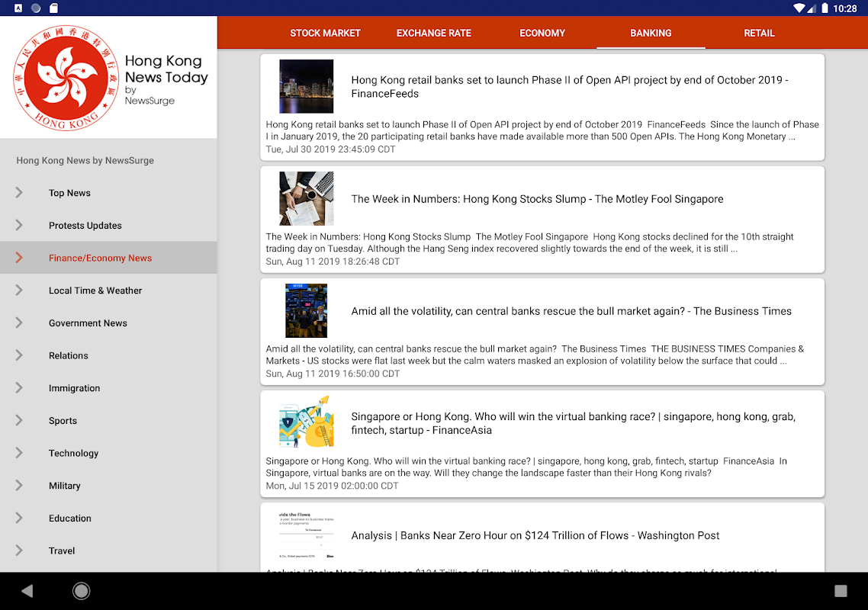Open headline The Week in Numbers: Stocks Slump
The height and width of the screenshot is (610, 868).
(537, 199)
